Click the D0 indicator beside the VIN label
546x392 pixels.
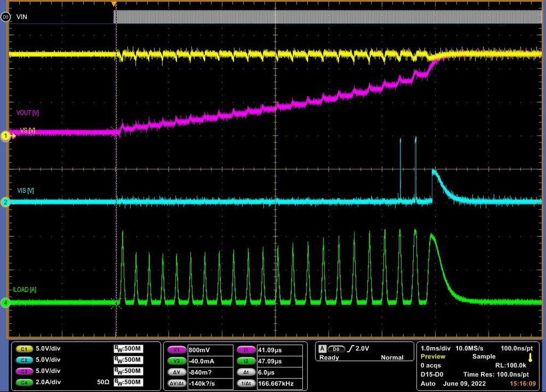[x=5, y=16]
